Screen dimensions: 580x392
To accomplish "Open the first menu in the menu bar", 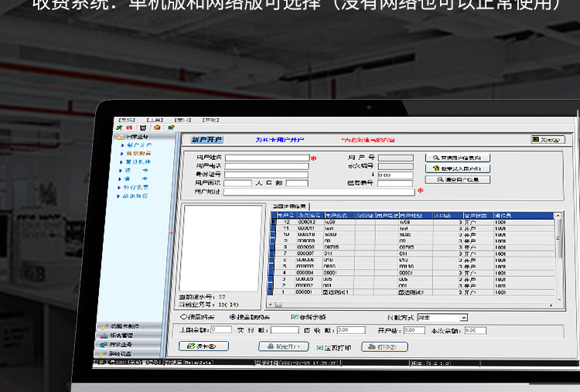I will 127,120.
